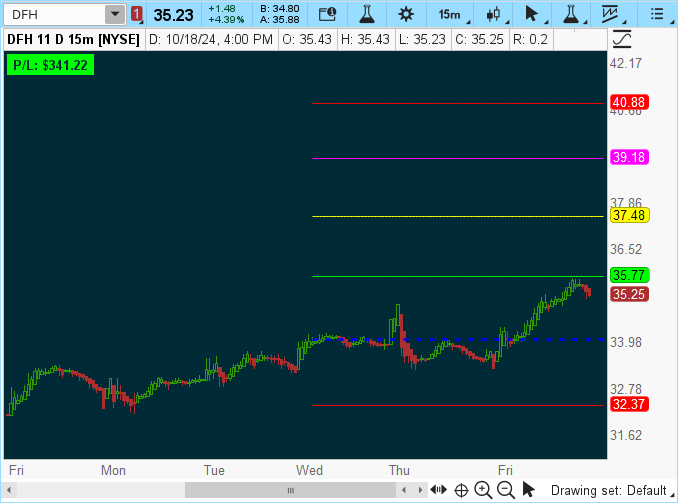
Task: Click the P/L $341.22 label
Action: point(50,65)
